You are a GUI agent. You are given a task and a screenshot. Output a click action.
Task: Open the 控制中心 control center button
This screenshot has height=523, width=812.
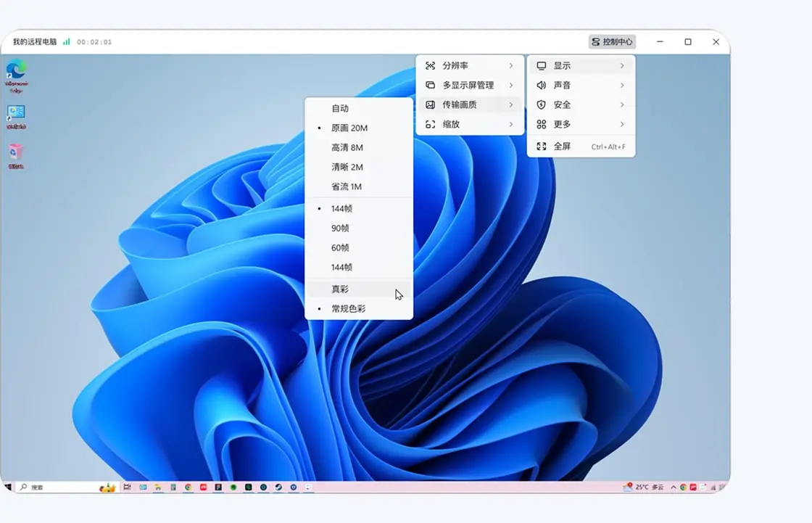(x=611, y=41)
